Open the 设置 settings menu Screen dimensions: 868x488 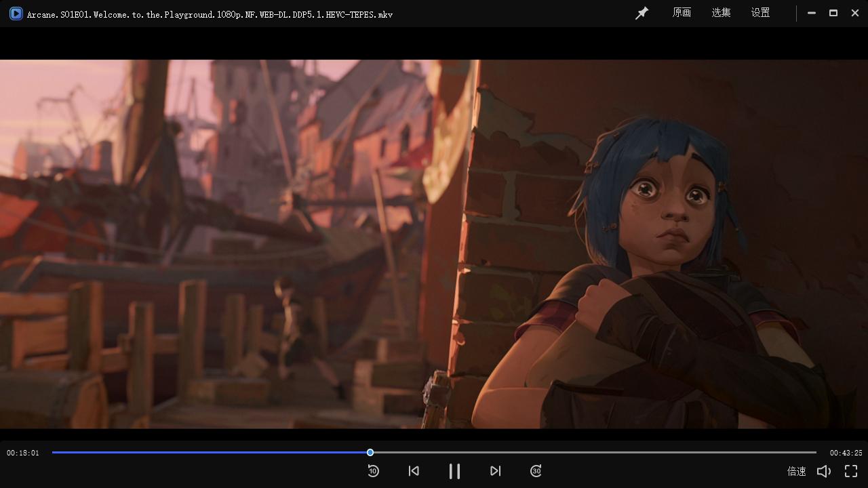pos(760,13)
